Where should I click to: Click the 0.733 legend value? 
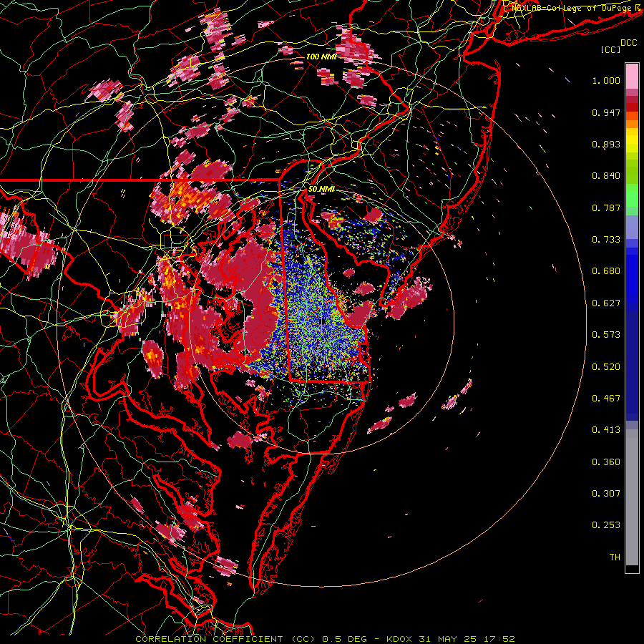[606, 240]
